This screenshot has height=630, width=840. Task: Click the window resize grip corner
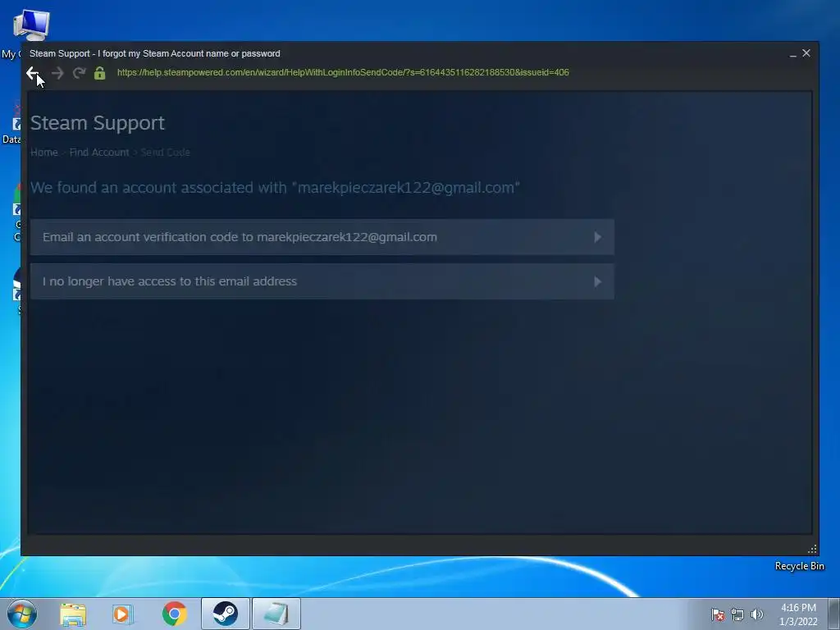(812, 549)
